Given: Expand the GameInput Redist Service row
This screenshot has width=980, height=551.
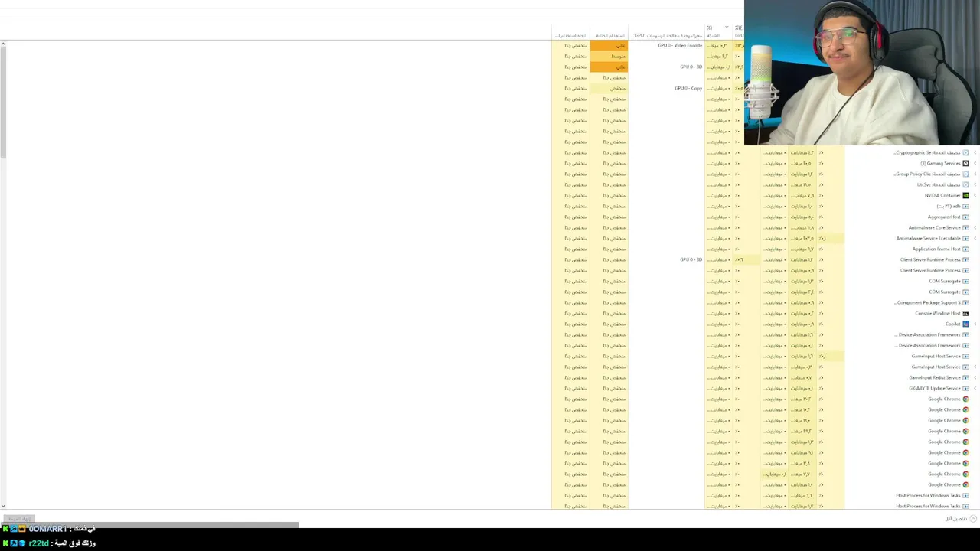Looking at the screenshot, I should tap(975, 377).
